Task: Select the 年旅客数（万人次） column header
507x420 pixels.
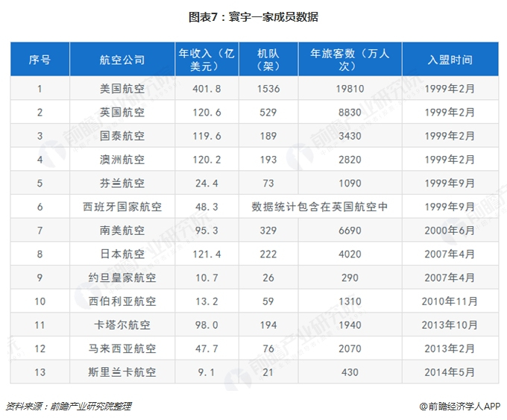Action: (350, 60)
